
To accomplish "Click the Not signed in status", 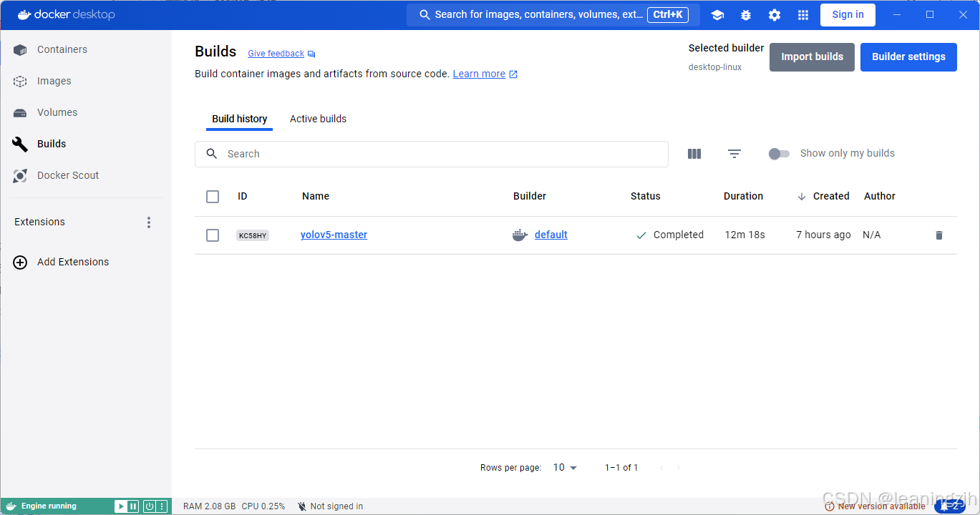I will click(x=330, y=506).
